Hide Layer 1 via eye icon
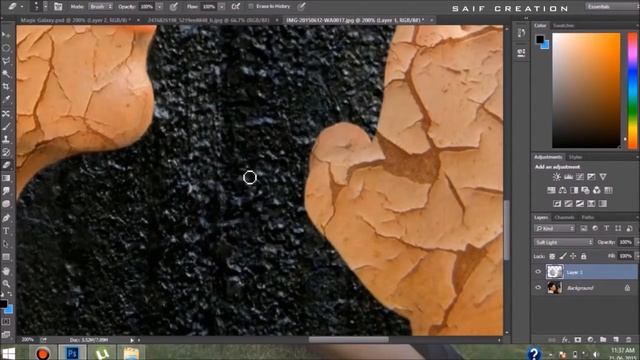 [538, 272]
